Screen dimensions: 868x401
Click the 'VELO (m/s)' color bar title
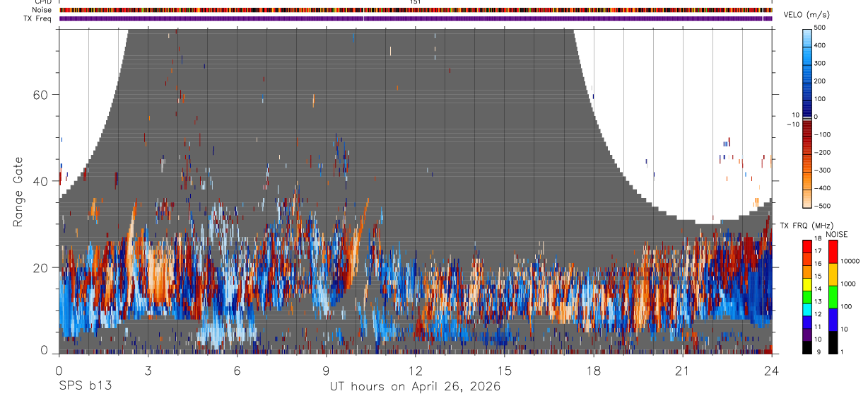(805, 16)
